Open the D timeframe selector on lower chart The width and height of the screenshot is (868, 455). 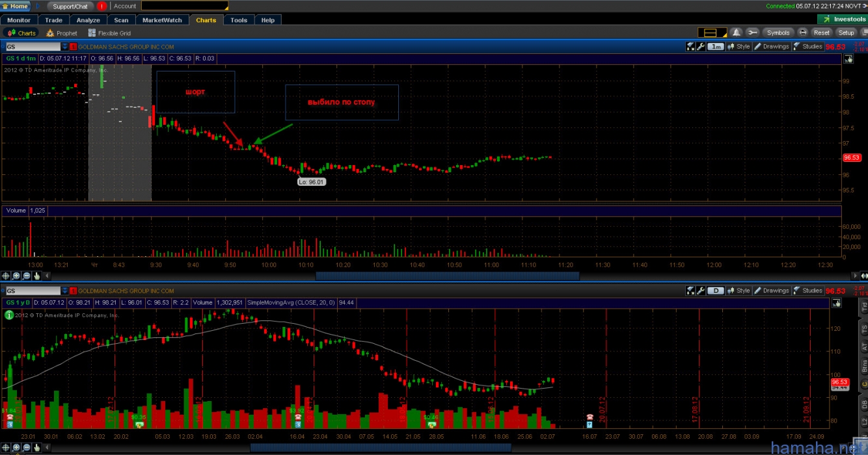716,291
